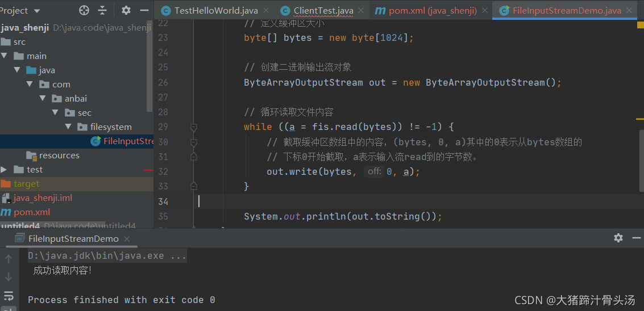Click the out.write call on line 32
This screenshot has width=644, height=311.
(x=343, y=171)
